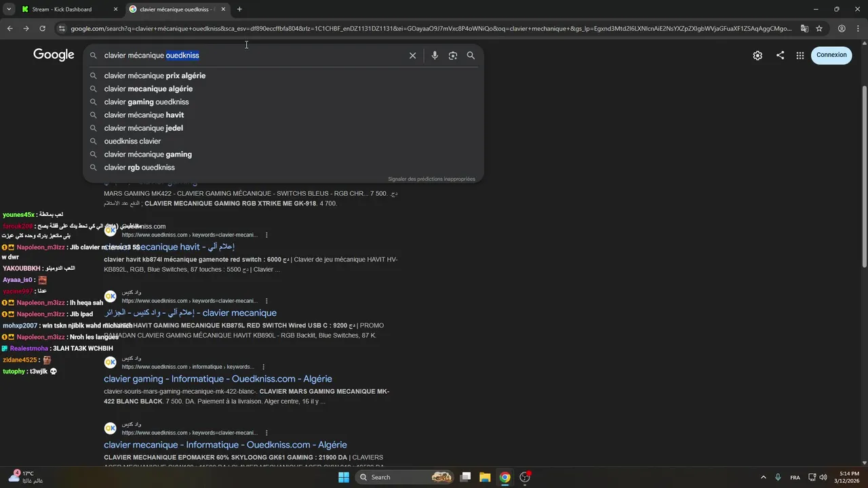Select suggestion clavier mecanique algérie
This screenshot has height=488, width=868.
283,89
